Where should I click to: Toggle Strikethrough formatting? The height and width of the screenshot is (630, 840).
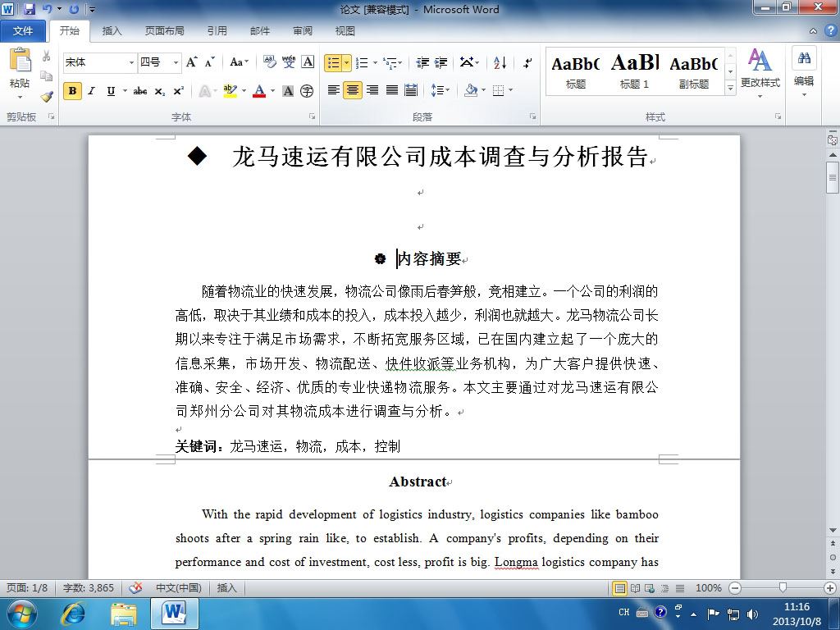click(139, 91)
